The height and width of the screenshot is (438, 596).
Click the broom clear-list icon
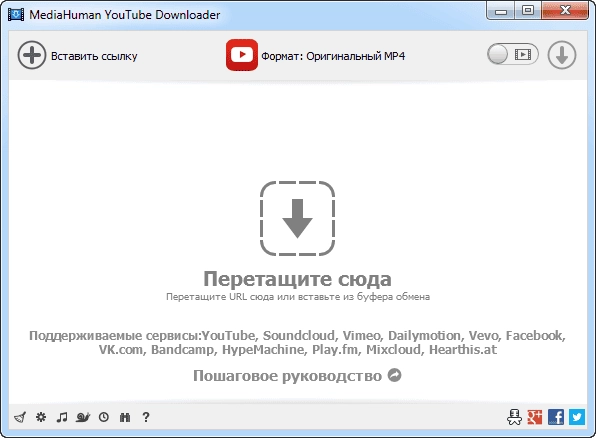(x=20, y=417)
